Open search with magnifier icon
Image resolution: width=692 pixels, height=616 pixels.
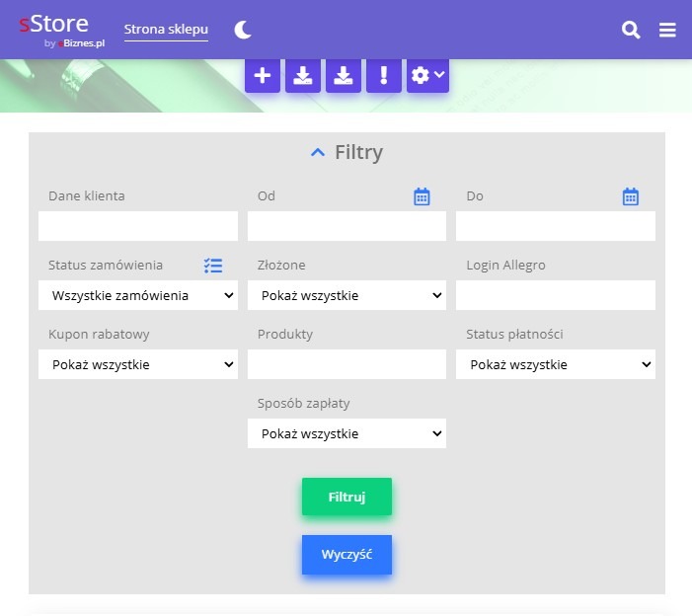tap(631, 31)
